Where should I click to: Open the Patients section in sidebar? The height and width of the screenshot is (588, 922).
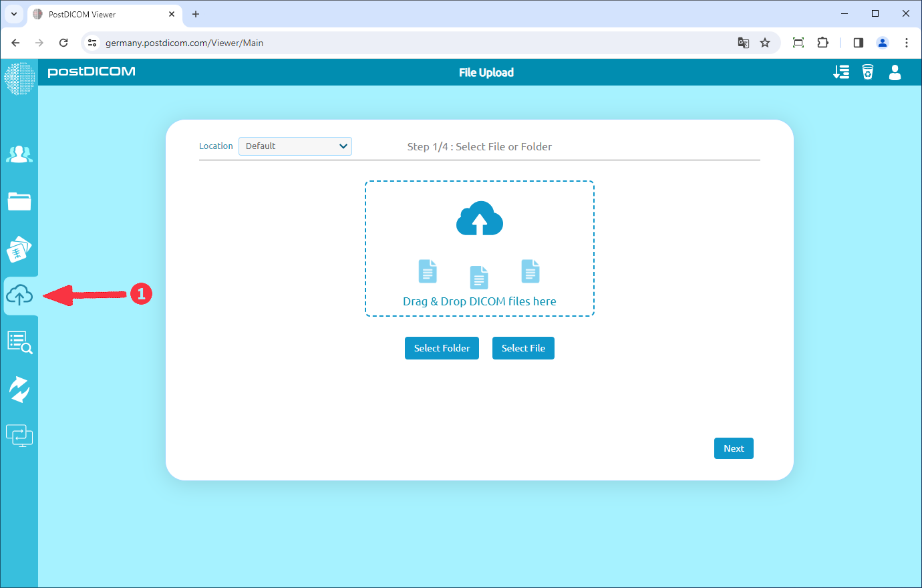pyautogui.click(x=19, y=154)
